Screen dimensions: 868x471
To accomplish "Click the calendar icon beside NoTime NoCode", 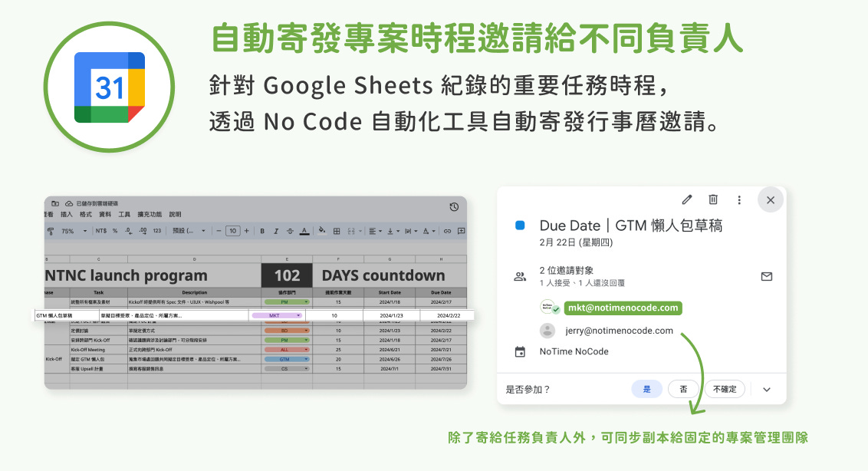I will (520, 352).
